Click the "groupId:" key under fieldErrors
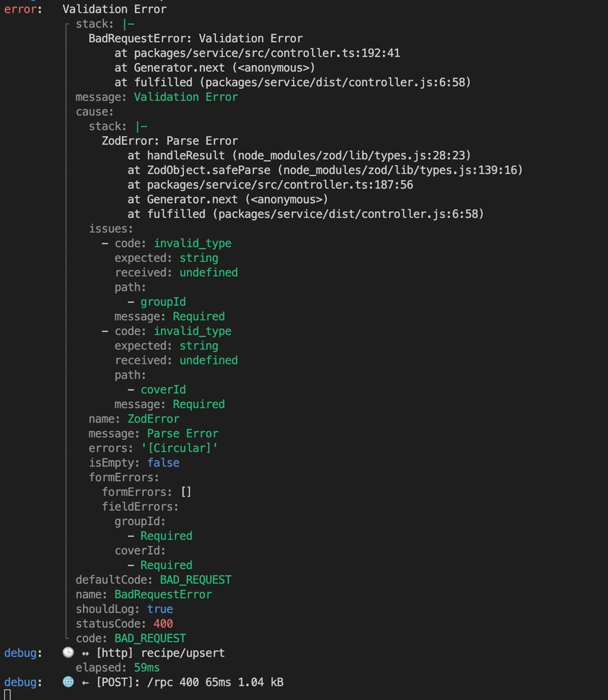Image resolution: width=608 pixels, height=700 pixels. pos(140,521)
